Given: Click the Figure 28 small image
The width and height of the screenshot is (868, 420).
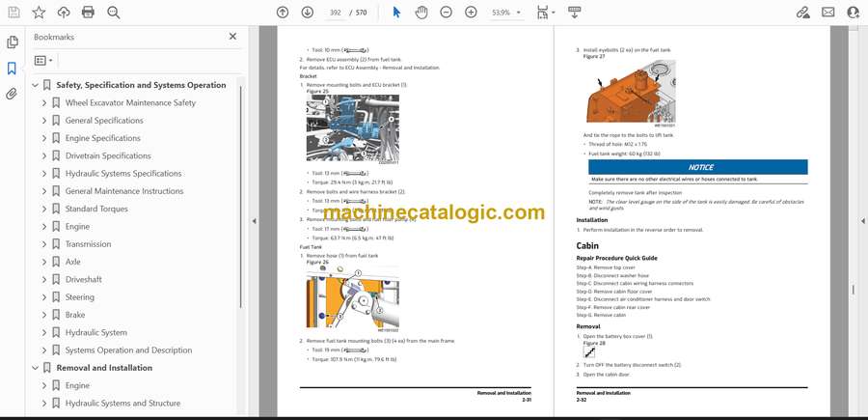Looking at the screenshot, I should 589,351.
